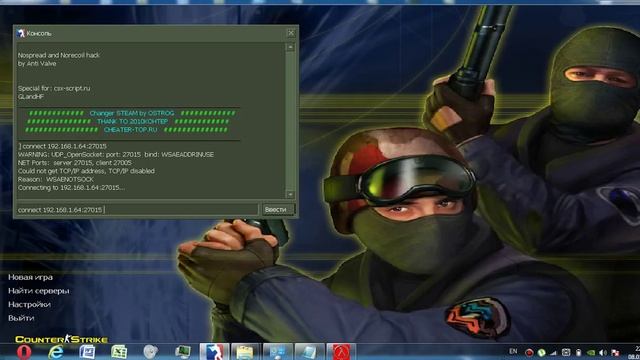Screen dimensions: 640x360
Task: Click the 'Special for: csx-script.ru' line
Action: click(54, 88)
